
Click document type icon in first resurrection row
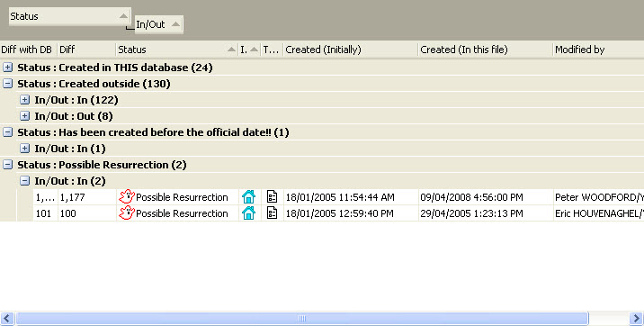pyautogui.click(x=272, y=196)
